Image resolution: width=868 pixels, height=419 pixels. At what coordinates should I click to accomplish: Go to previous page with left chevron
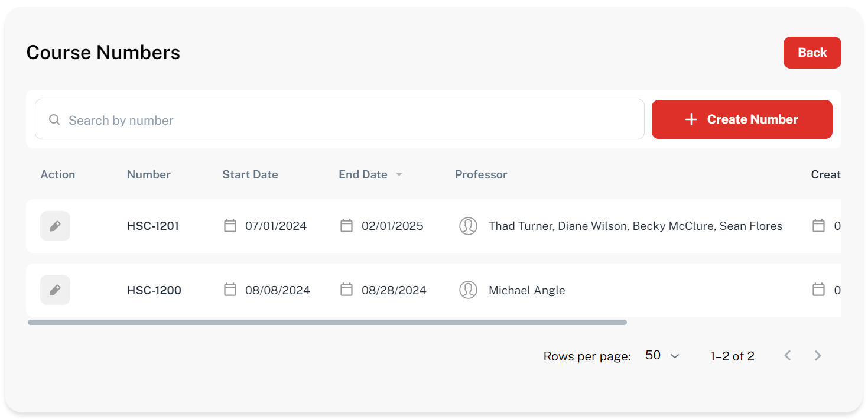point(787,356)
